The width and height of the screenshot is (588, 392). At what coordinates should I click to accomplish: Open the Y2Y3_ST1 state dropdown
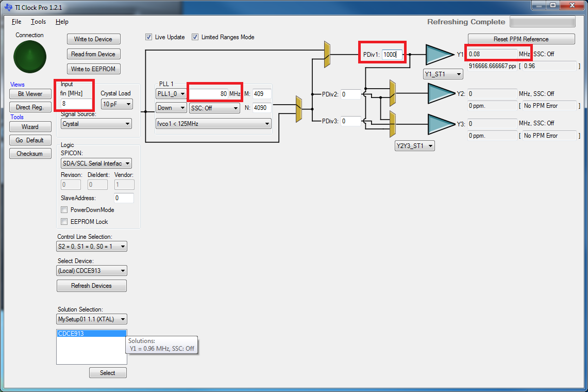coord(415,145)
